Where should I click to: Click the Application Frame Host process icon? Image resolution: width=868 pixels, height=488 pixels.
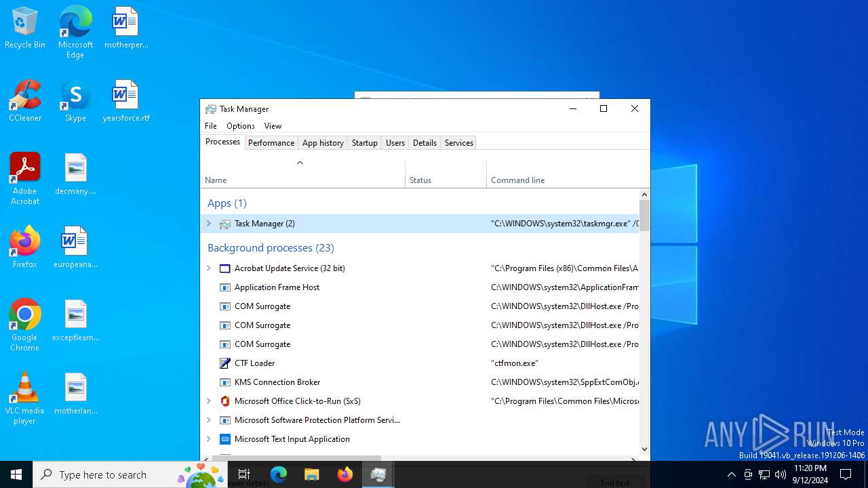tap(225, 287)
